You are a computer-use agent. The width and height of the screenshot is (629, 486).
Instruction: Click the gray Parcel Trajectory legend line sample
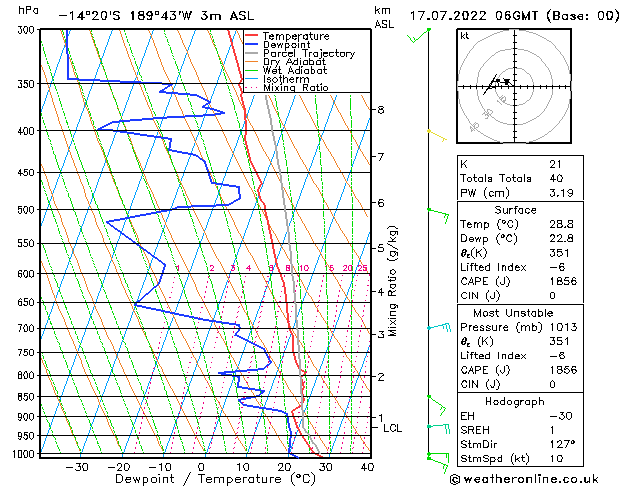click(x=252, y=53)
